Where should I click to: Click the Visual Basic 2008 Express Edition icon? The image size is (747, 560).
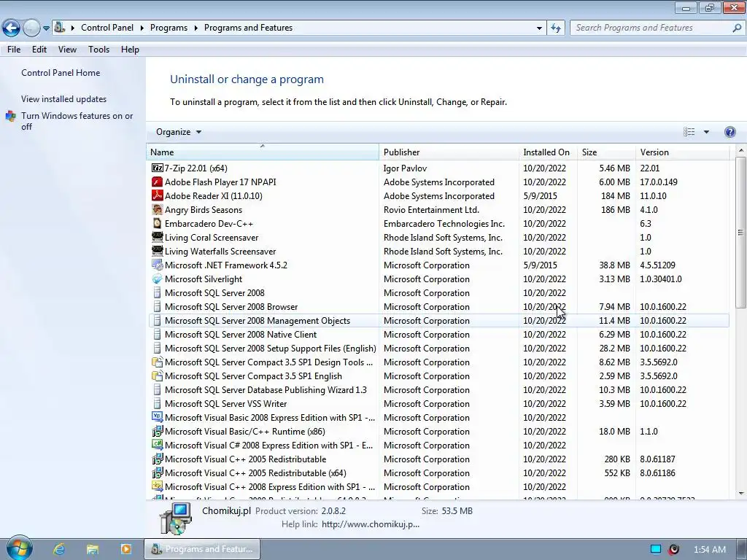click(x=158, y=417)
